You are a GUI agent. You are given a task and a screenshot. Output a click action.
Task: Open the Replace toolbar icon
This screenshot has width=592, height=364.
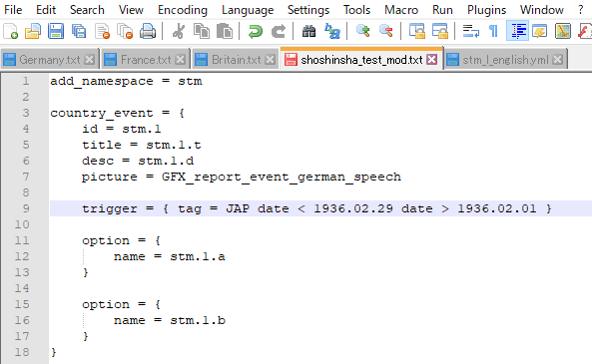332,31
